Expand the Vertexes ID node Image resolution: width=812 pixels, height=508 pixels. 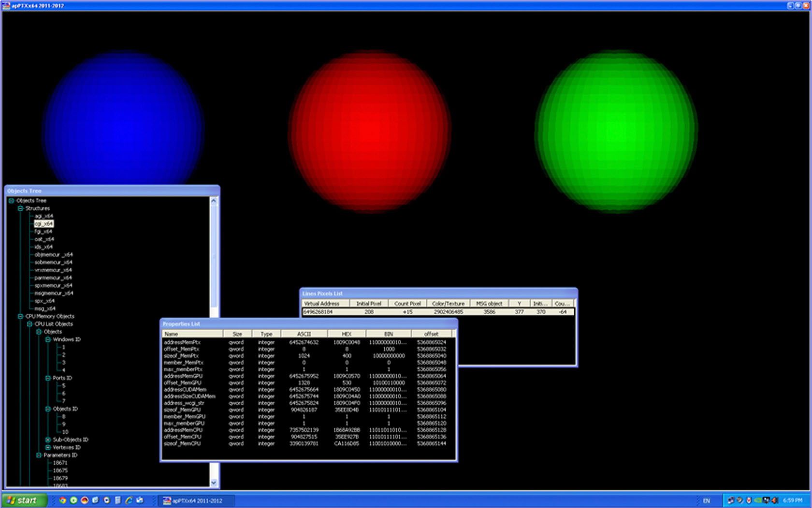48,448
